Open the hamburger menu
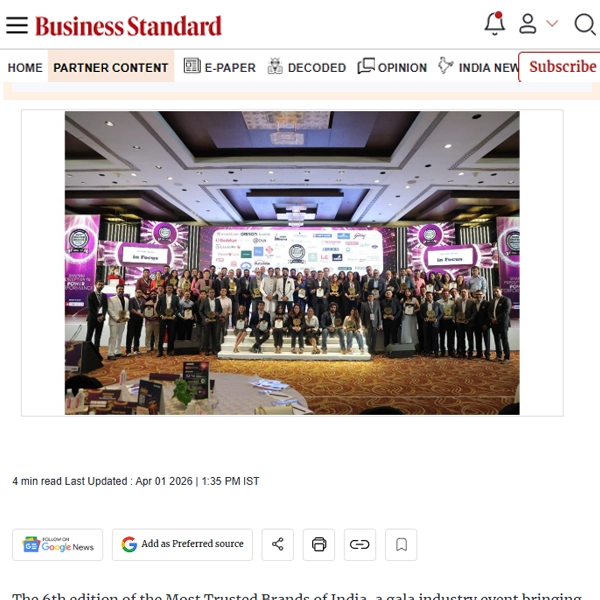 (x=17, y=25)
